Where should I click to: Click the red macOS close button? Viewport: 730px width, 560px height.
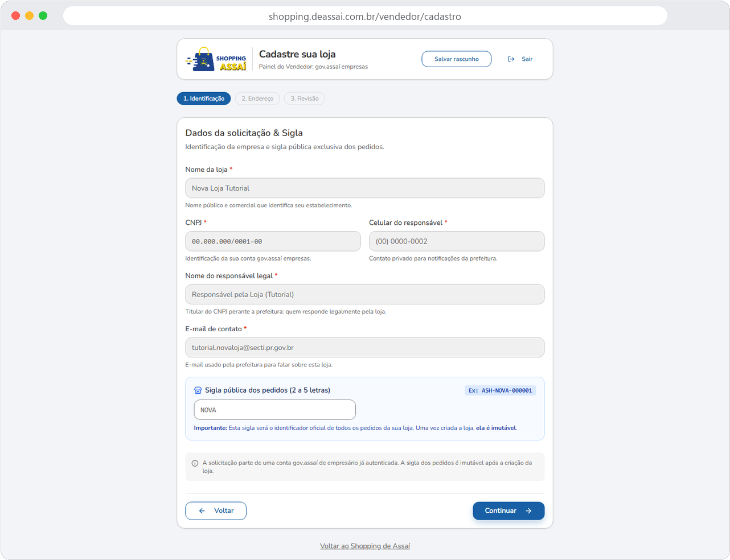[16, 16]
